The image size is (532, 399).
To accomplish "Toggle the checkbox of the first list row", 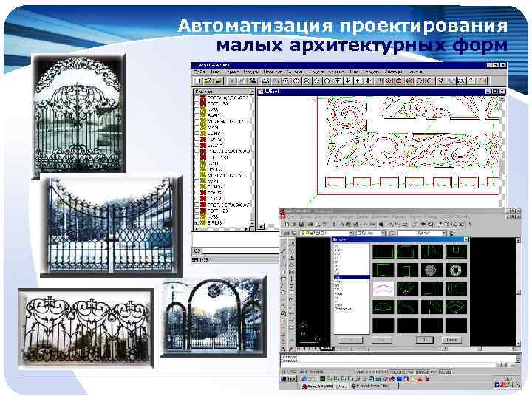I will pyautogui.click(x=197, y=98).
